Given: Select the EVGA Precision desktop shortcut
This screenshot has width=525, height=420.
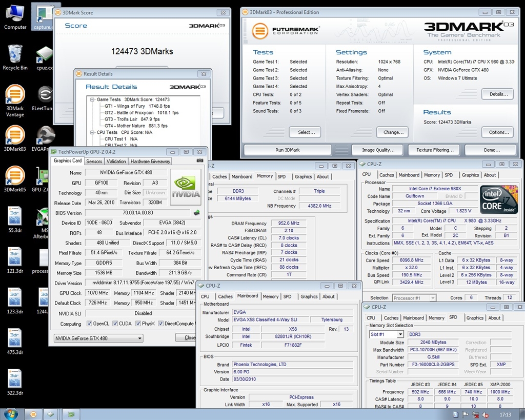Looking at the screenshot, I should coord(43,138).
